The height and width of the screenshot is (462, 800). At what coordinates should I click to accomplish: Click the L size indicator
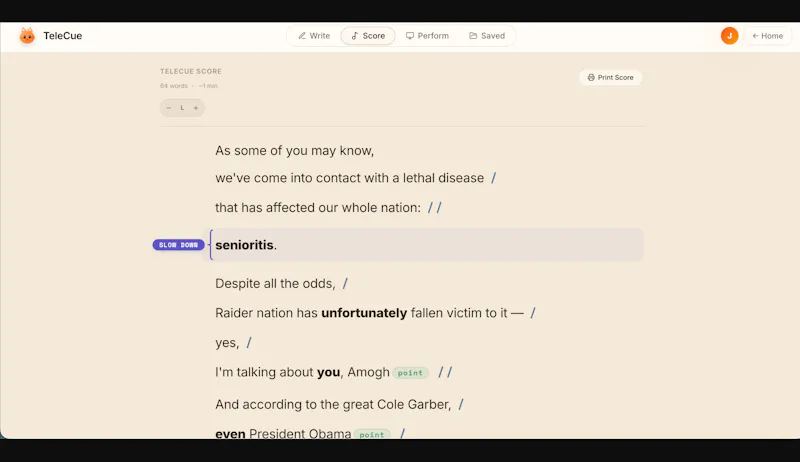[182, 108]
